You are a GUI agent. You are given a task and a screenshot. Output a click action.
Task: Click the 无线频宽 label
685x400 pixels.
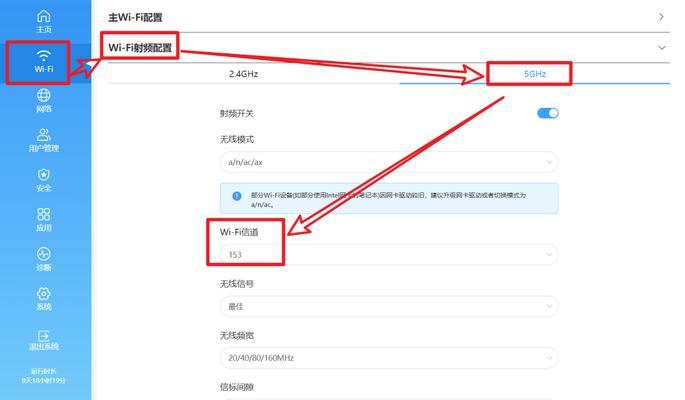(237, 335)
